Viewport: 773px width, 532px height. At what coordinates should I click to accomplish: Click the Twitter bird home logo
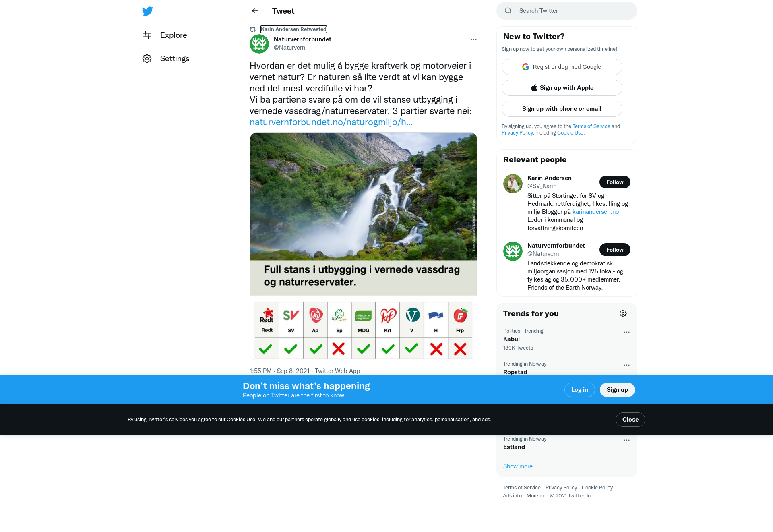tap(147, 11)
